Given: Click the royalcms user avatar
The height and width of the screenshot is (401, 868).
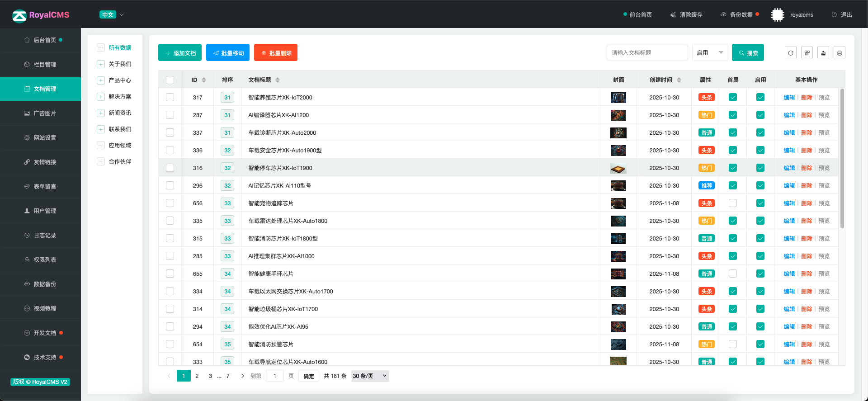Looking at the screenshot, I should (778, 15).
